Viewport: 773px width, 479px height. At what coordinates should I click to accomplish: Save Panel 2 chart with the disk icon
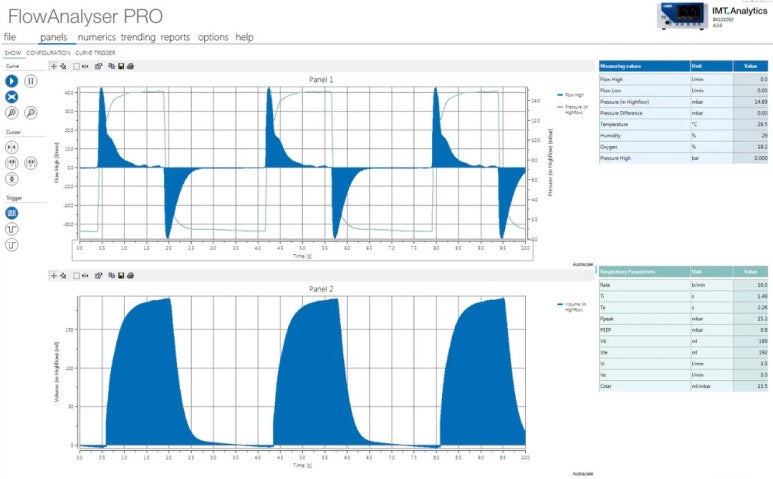click(x=121, y=275)
